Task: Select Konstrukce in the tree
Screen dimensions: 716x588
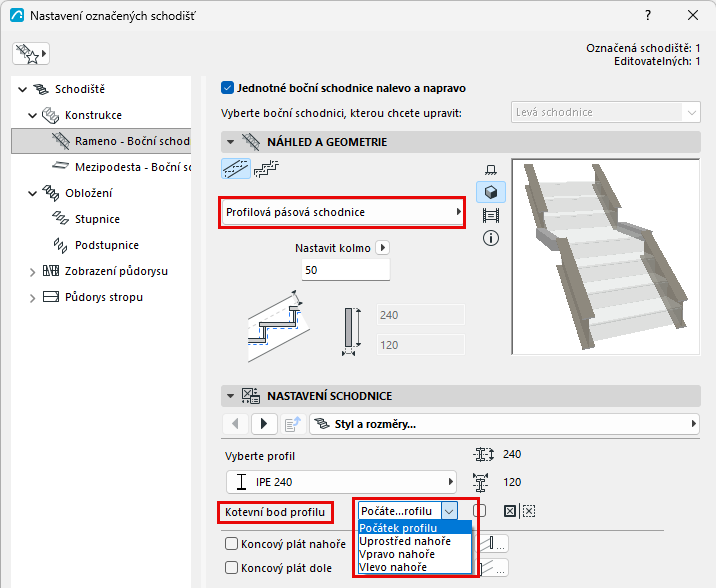Action: click(x=93, y=115)
